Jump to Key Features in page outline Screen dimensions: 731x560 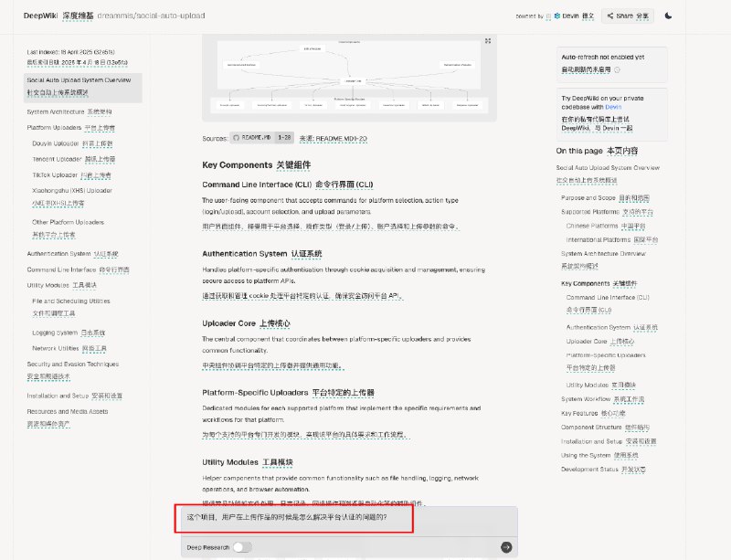[593, 414]
